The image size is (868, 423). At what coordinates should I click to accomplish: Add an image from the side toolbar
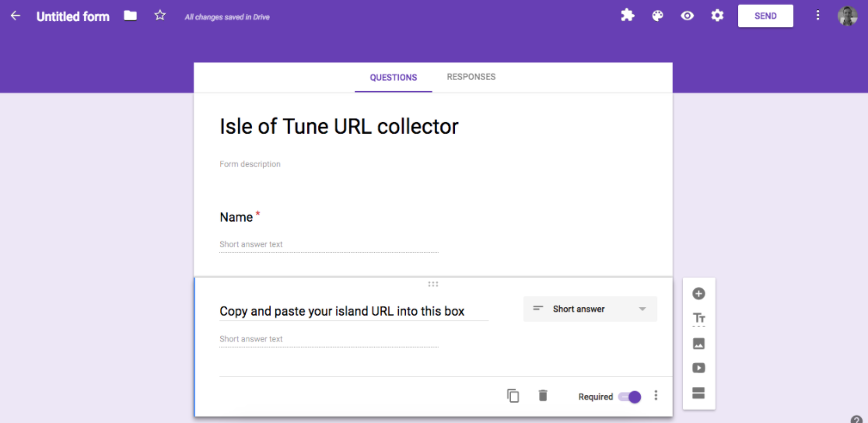point(698,343)
